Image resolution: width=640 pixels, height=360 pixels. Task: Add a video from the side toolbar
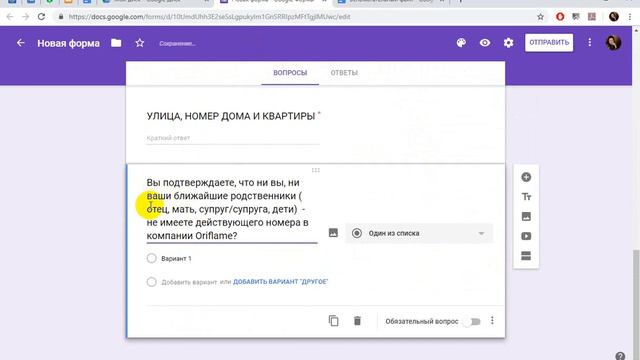point(526,236)
